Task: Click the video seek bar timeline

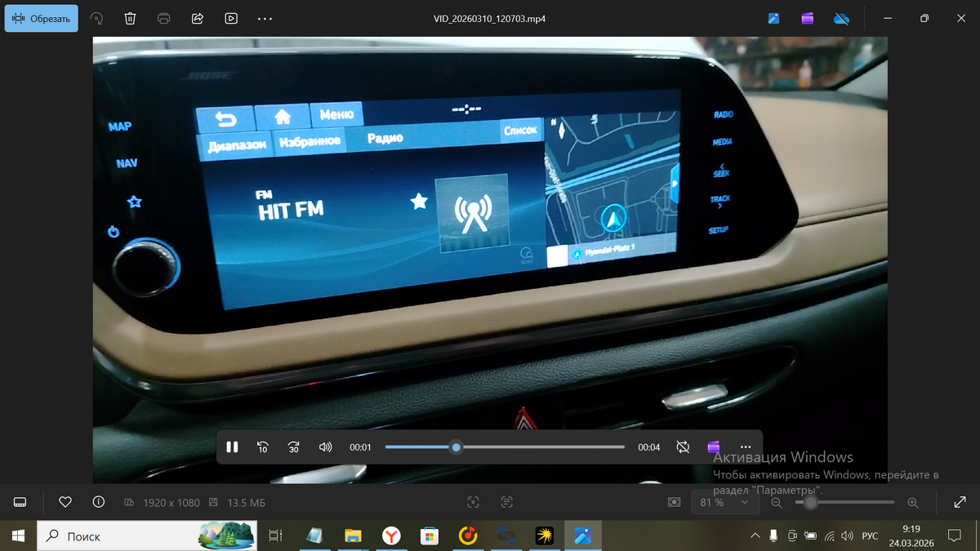Action: point(505,447)
